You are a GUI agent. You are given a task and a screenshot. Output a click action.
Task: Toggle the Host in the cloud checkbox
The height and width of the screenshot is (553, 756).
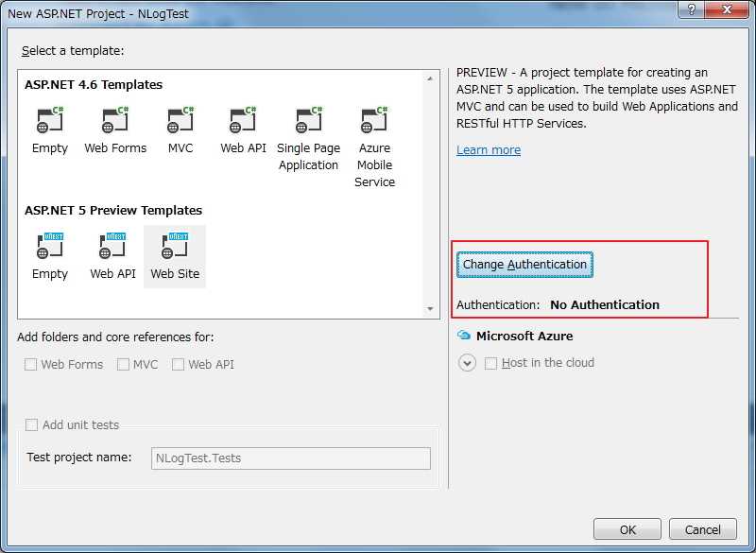pyautogui.click(x=490, y=363)
